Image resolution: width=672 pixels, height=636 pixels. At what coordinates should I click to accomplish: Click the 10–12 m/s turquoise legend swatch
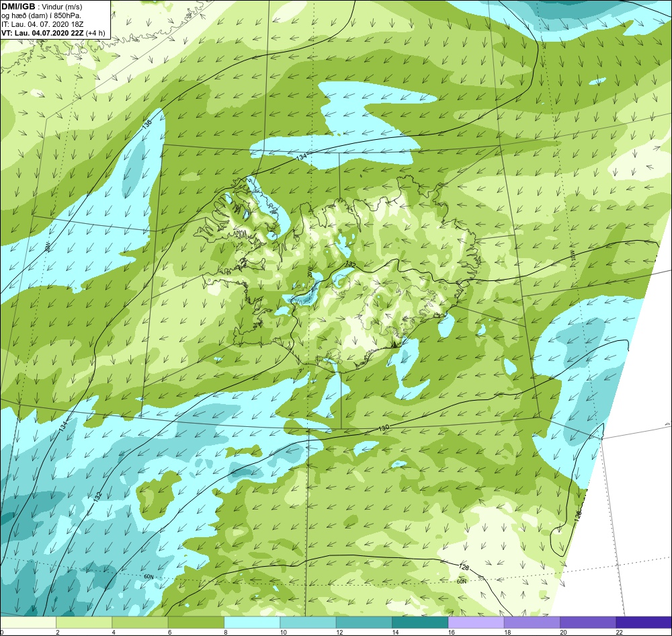pos(308,623)
